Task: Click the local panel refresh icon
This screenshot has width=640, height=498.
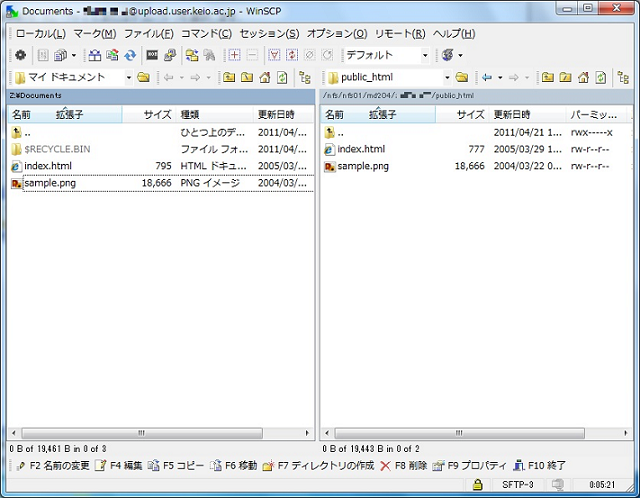Action: (x=282, y=77)
